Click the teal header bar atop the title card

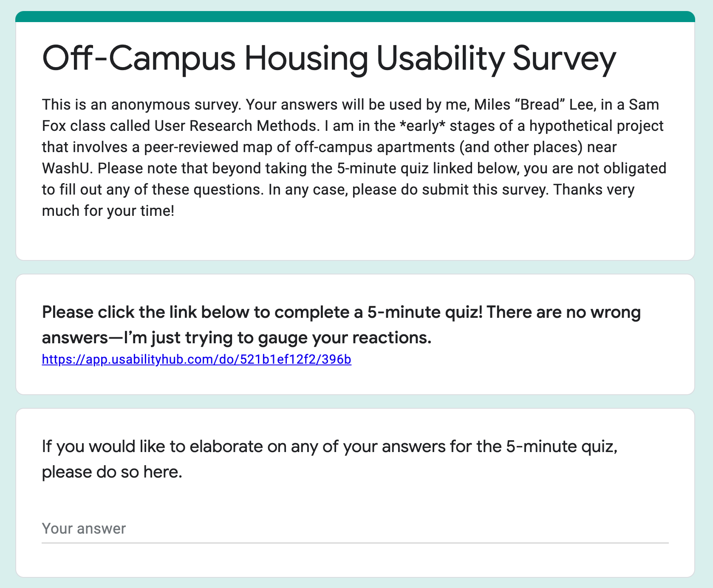point(355,17)
